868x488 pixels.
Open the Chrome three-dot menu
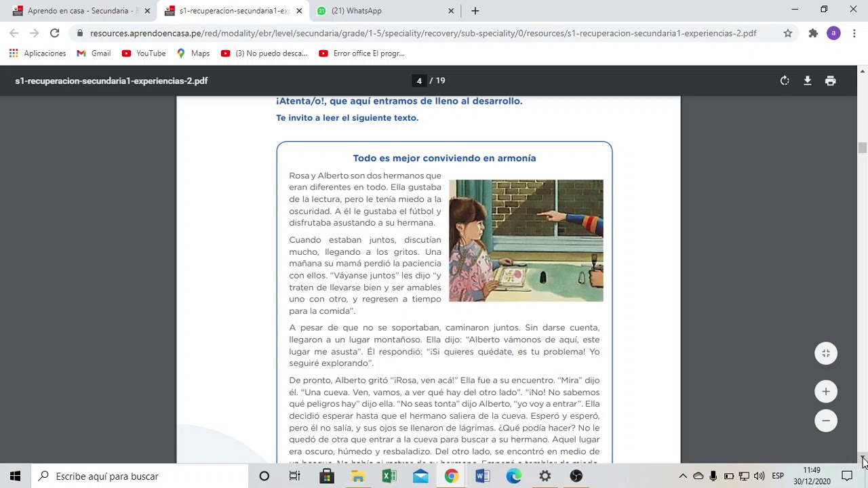(854, 33)
